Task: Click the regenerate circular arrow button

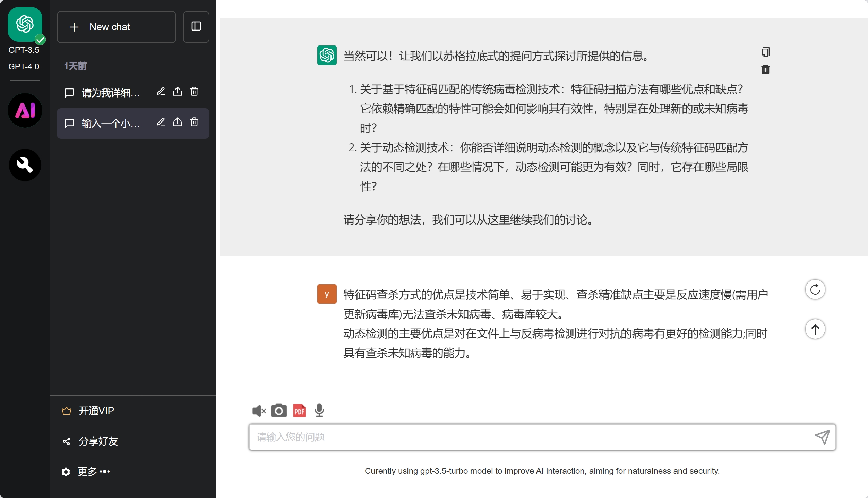Action: [x=815, y=289]
